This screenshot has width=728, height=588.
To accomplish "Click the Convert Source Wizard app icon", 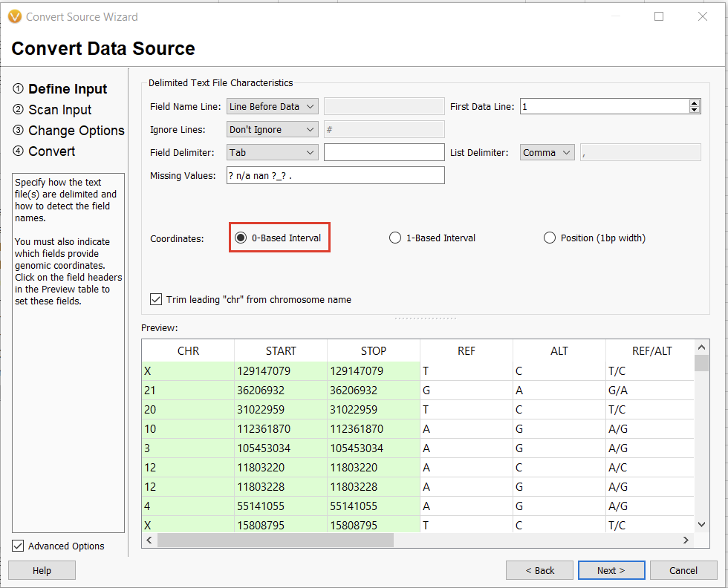I will (16, 16).
